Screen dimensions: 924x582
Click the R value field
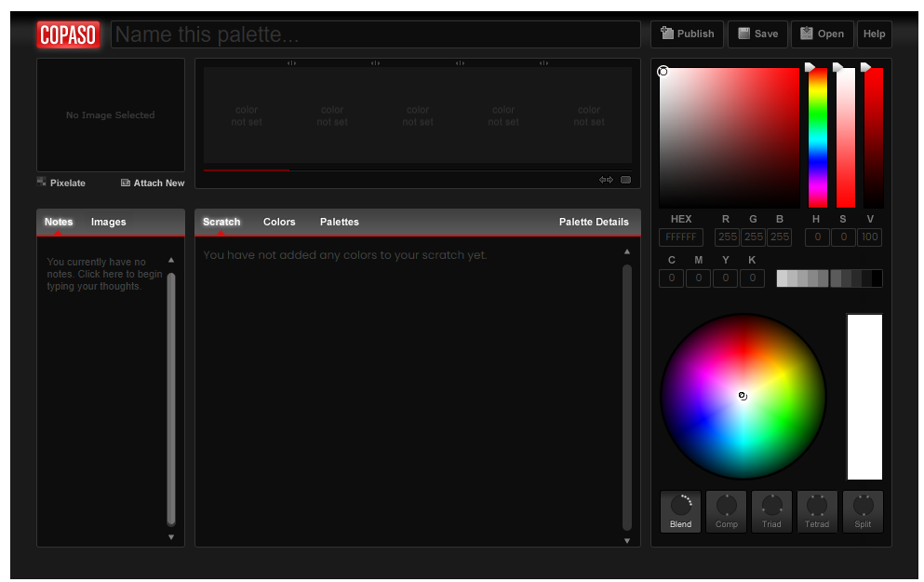tap(727, 237)
